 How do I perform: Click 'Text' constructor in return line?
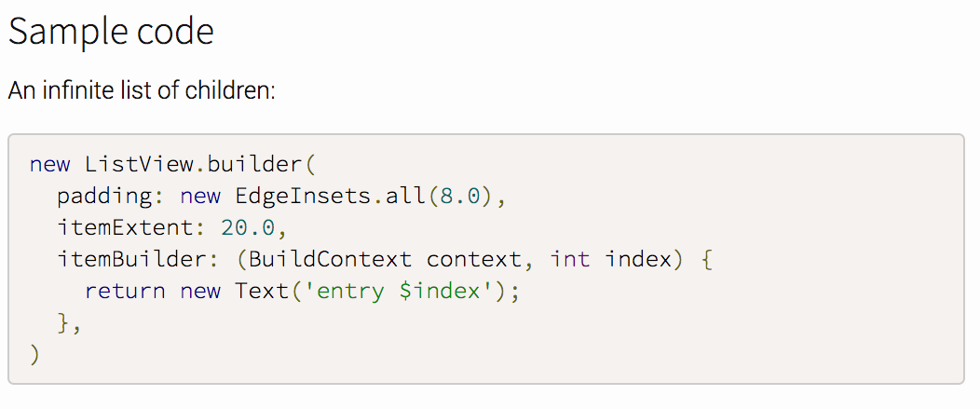tap(261, 291)
